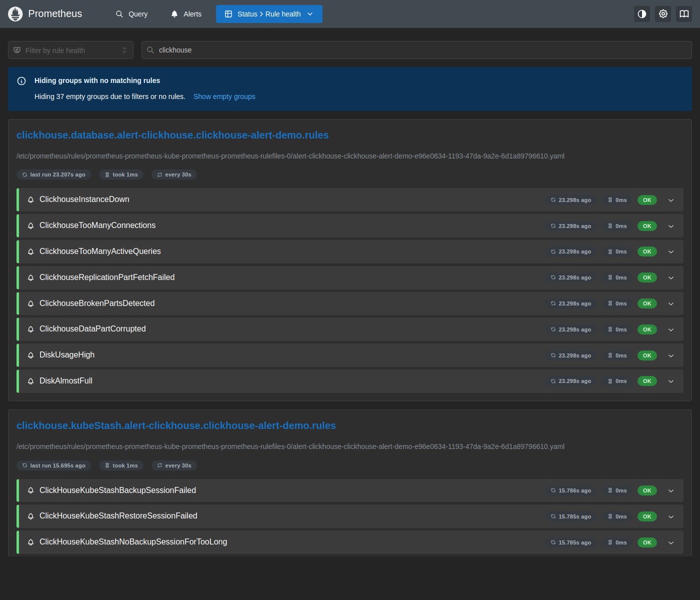
Task: Click the refresh icon in the database group's last run badge
Action: (24, 174)
